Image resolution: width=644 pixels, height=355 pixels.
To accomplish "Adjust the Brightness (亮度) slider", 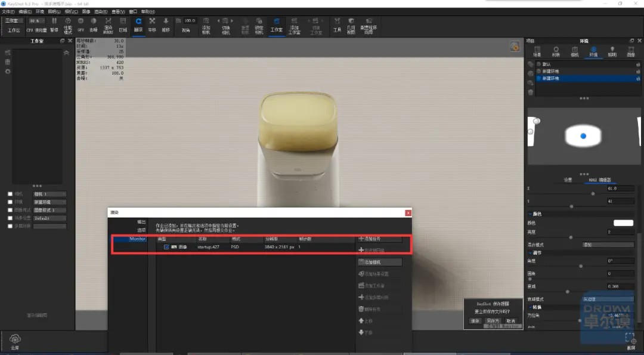I will (x=571, y=237).
